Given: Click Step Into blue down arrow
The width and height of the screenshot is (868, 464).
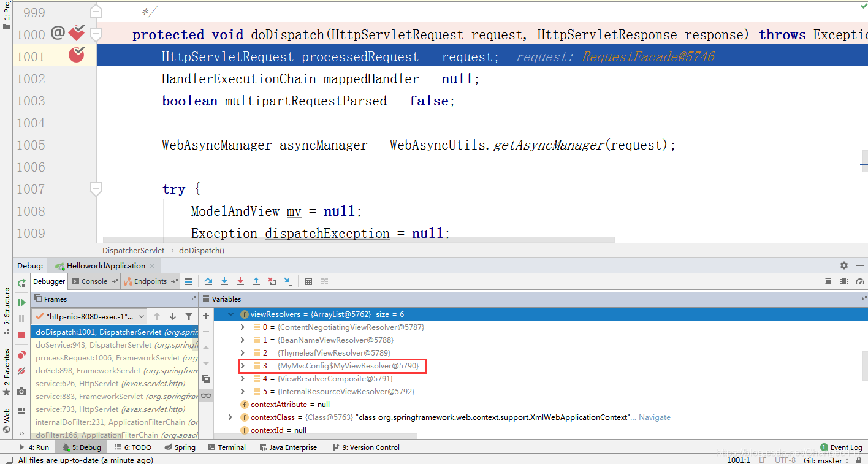Looking at the screenshot, I should click(x=224, y=281).
